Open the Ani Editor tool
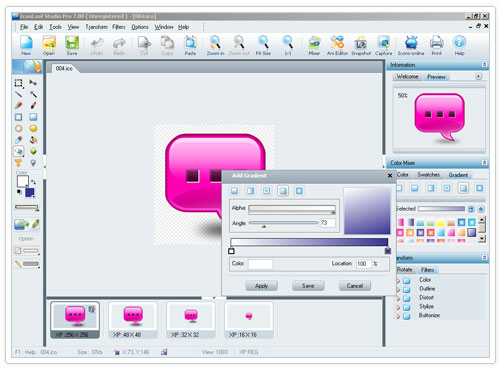Image resolution: width=500 pixels, height=370 pixels. pyautogui.click(x=337, y=45)
